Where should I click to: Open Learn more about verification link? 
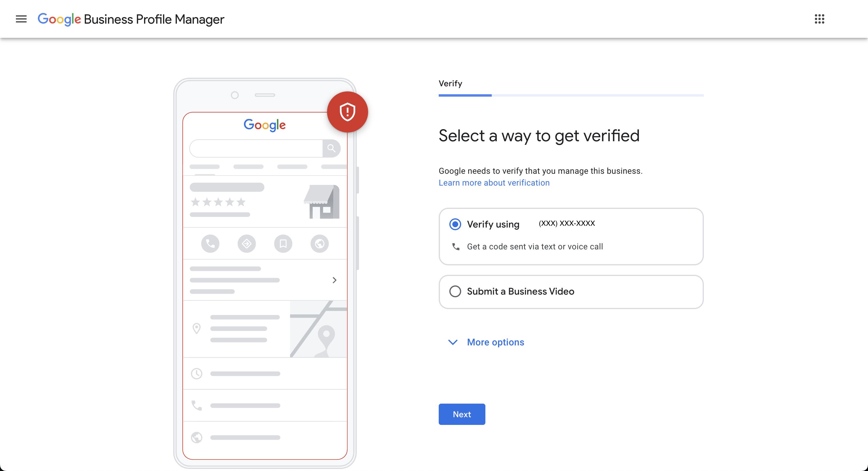click(x=494, y=183)
